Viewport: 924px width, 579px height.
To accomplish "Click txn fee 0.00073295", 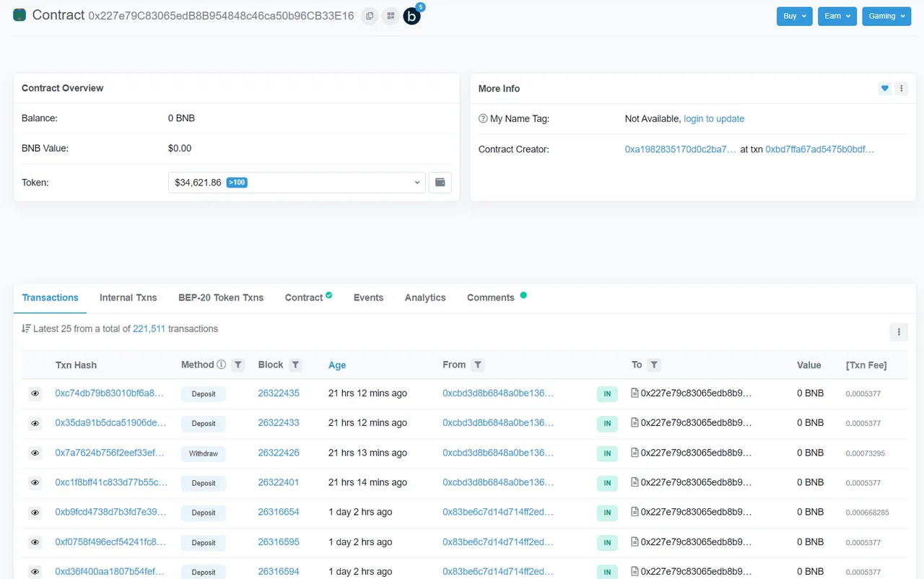I will (866, 453).
